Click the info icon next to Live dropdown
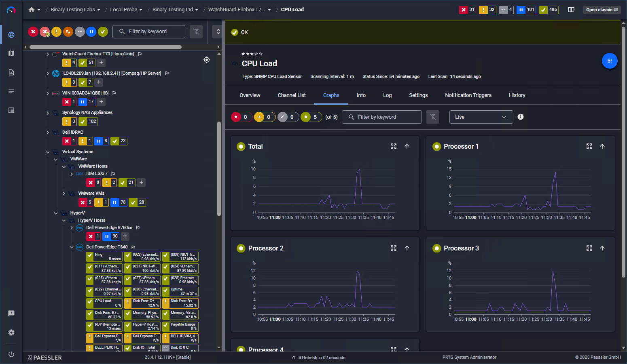This screenshot has width=627, height=364. click(520, 117)
